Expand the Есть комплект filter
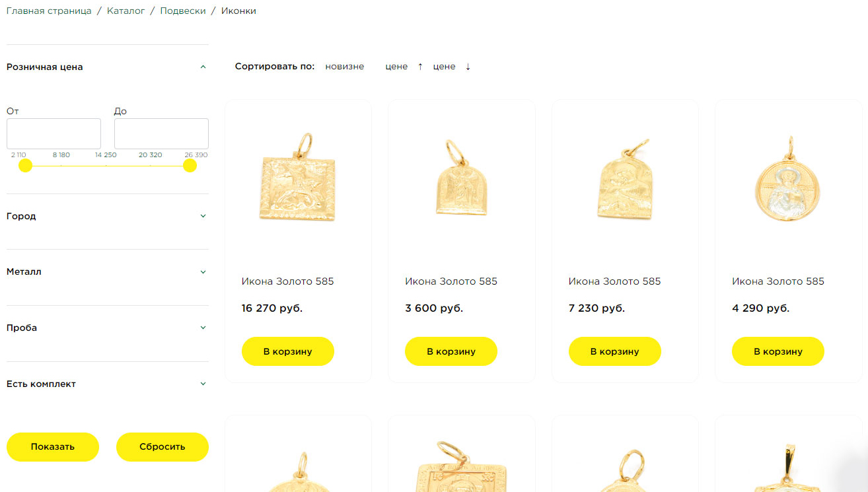This screenshot has height=492, width=868. pyautogui.click(x=203, y=384)
